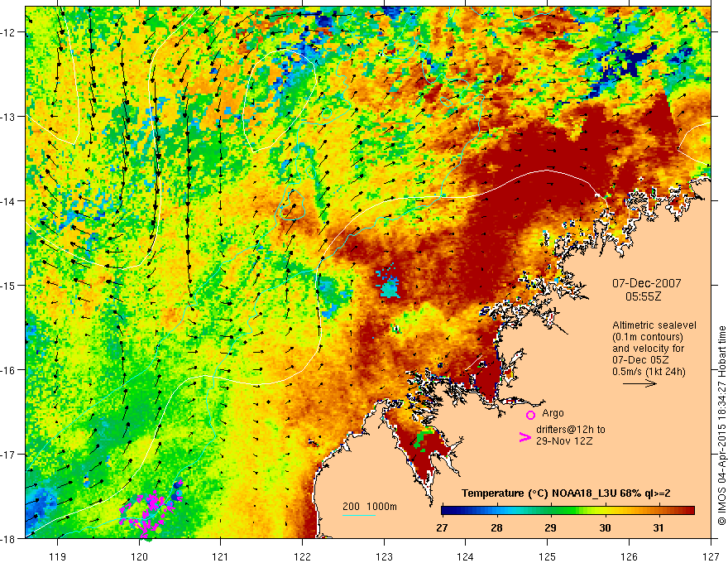728x563 pixels.
Task: Click the drifters@12h to label
Action: click(571, 430)
